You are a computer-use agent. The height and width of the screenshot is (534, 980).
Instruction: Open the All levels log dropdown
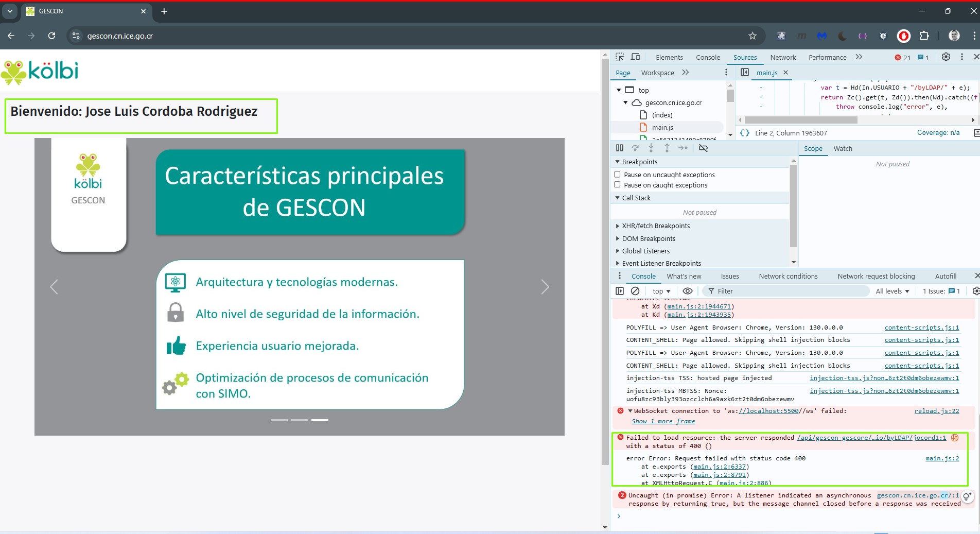click(892, 291)
